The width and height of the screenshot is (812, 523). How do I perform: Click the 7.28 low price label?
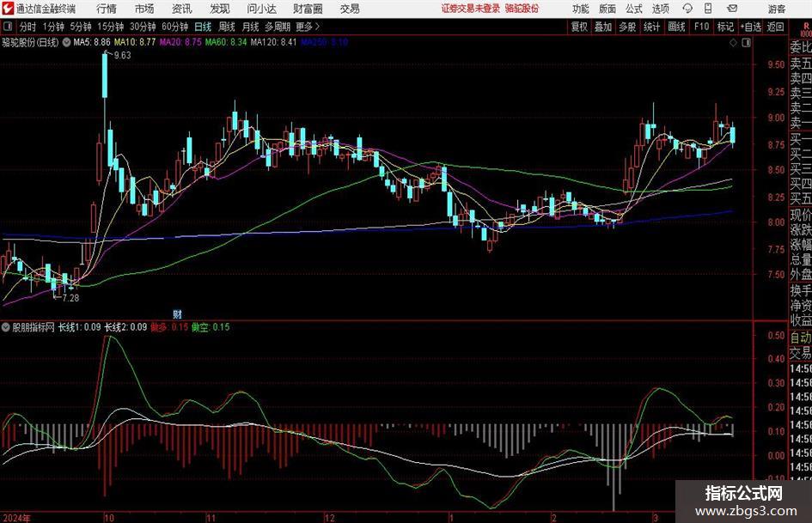(x=70, y=298)
